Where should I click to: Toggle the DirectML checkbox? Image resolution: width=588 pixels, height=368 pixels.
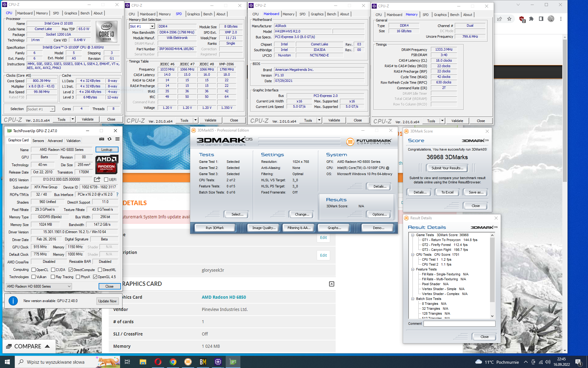100,270
